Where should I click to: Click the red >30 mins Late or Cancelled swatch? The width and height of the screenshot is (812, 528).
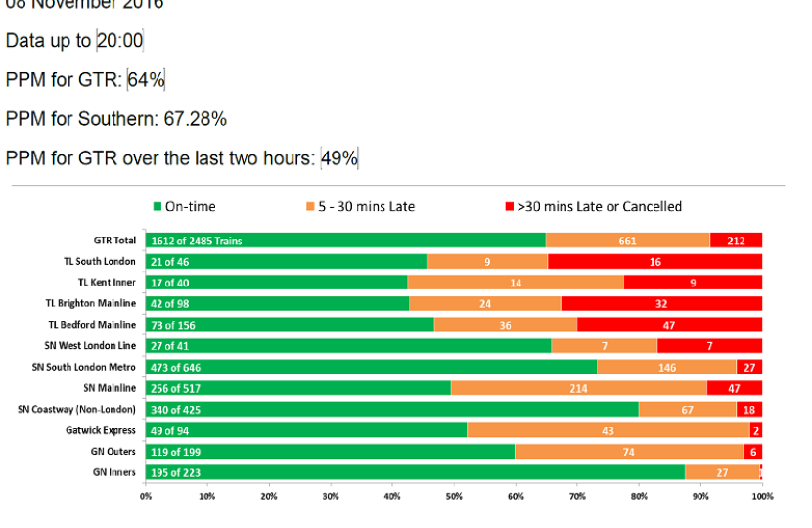[509, 206]
